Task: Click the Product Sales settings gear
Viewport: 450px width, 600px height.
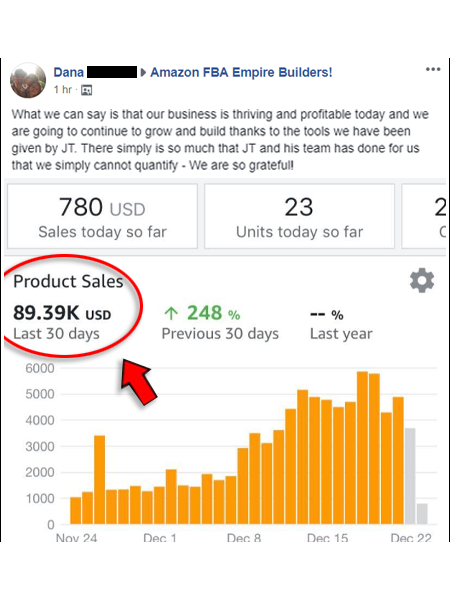Action: coord(422,280)
